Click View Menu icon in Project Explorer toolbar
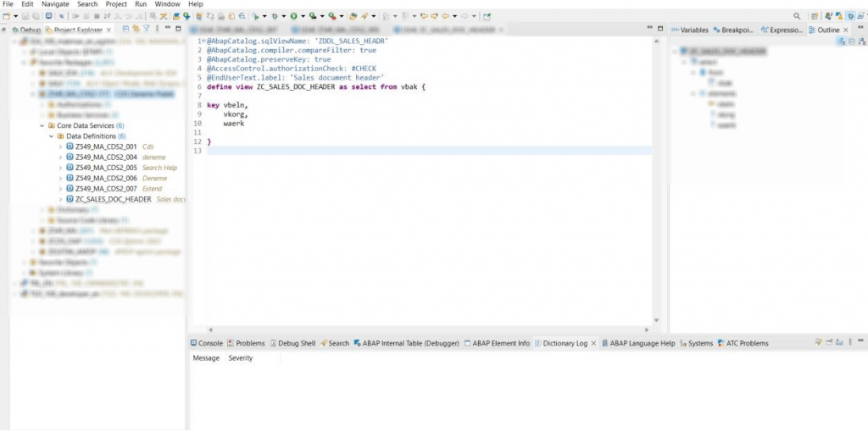Viewport: 868px width, 431px height. click(156, 28)
